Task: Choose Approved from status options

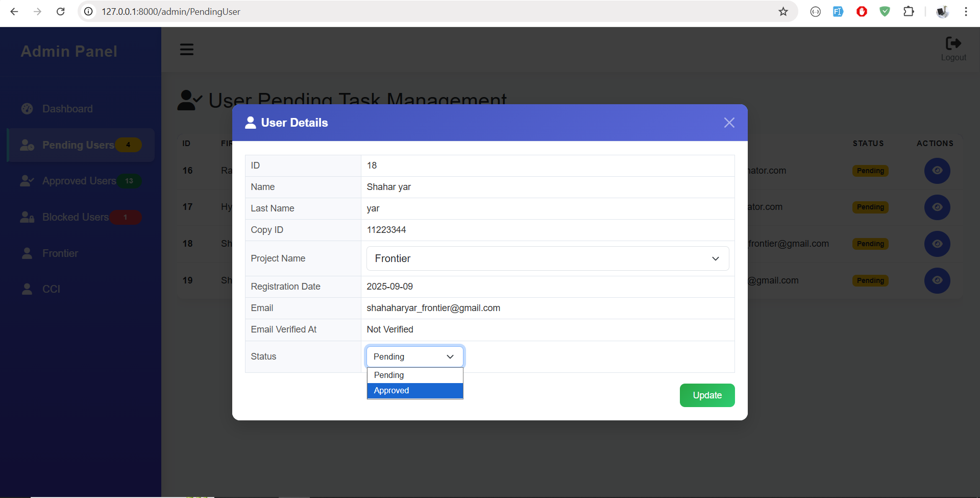Action: point(414,391)
